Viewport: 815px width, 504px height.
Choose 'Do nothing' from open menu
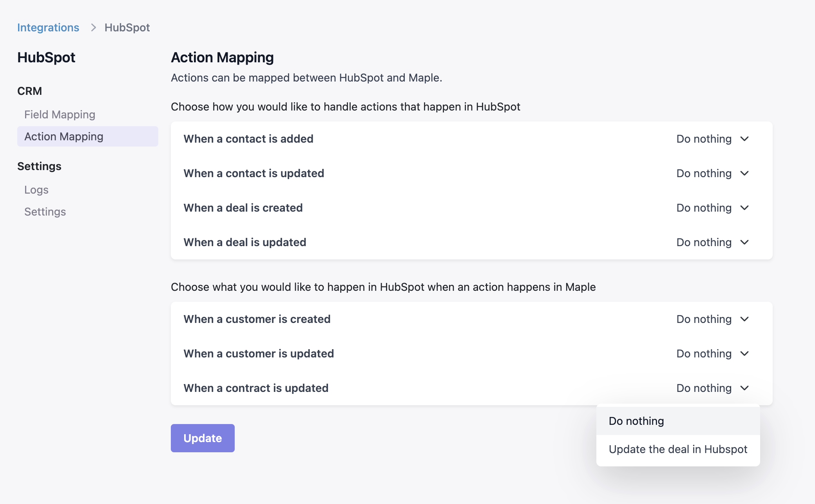pos(636,421)
